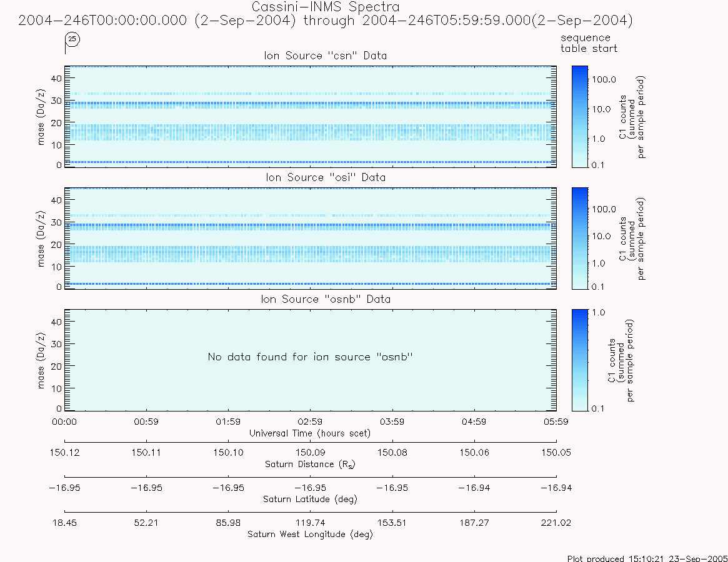Click the osnb data color bar
The image size is (728, 562).
click(x=580, y=360)
